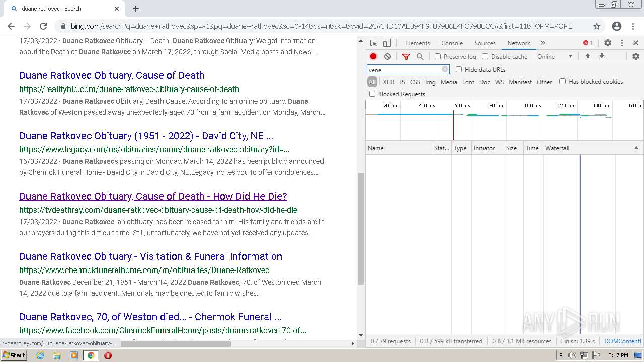Viewport: 644px width, 362px height.
Task: Open the Legacy.com David City obituary result
Action: pos(146,136)
